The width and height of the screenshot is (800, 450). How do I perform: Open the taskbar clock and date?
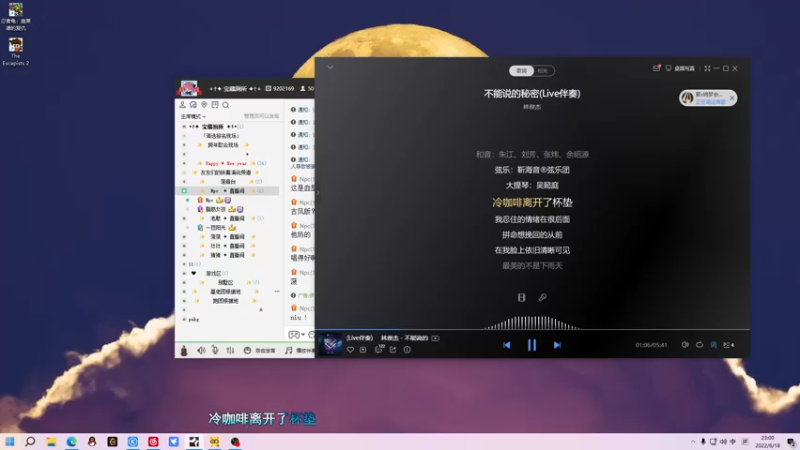pos(767,442)
